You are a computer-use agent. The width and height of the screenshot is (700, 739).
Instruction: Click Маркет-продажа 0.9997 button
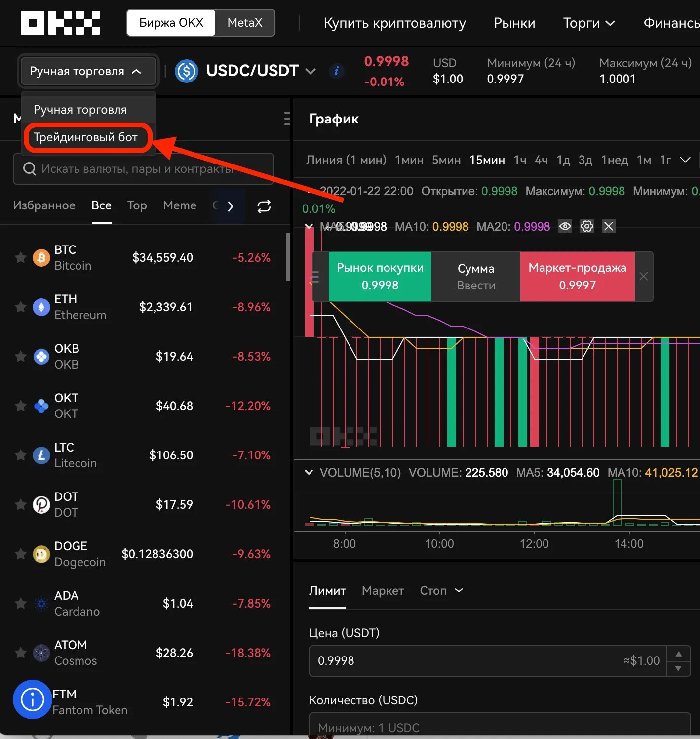[x=577, y=276]
